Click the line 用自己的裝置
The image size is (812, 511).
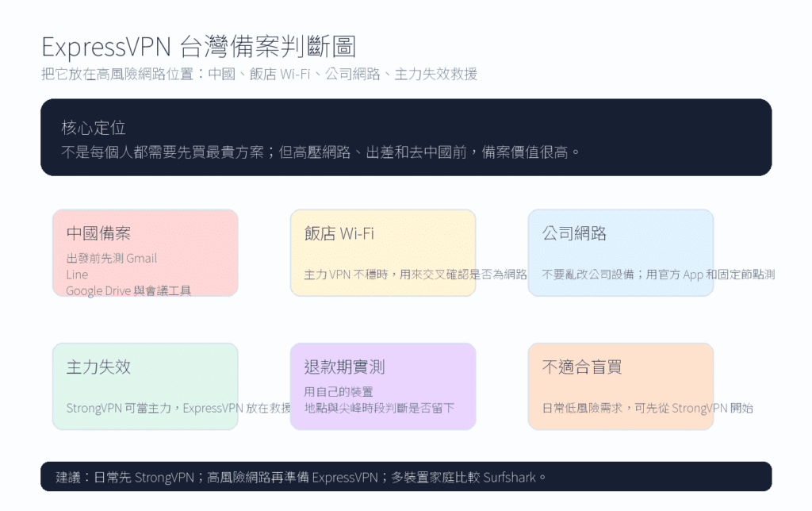[x=338, y=391]
